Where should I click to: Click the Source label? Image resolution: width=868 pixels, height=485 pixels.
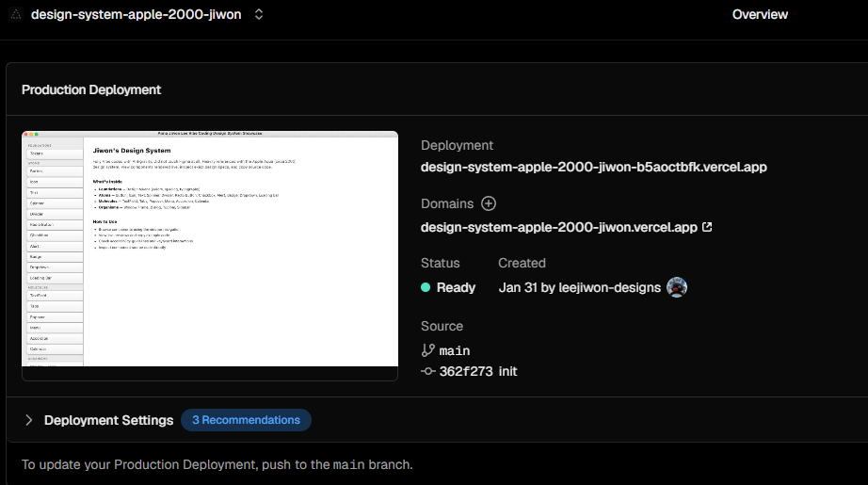coord(442,326)
